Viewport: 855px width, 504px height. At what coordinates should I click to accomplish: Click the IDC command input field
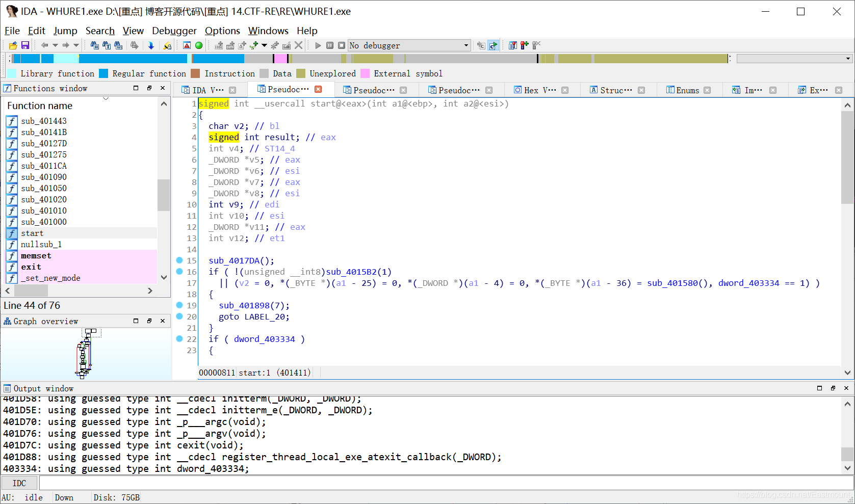coord(446,483)
